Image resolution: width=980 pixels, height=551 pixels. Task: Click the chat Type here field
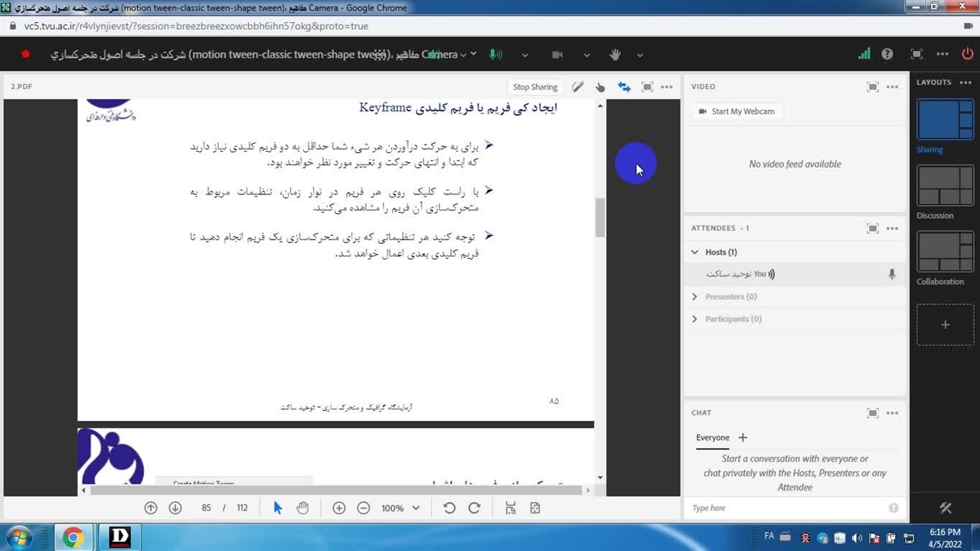[x=785, y=508]
